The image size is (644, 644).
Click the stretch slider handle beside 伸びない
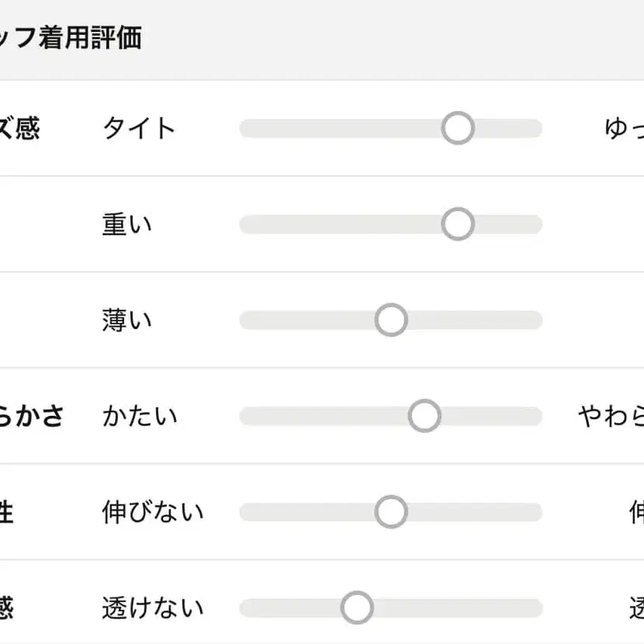pyautogui.click(x=391, y=512)
